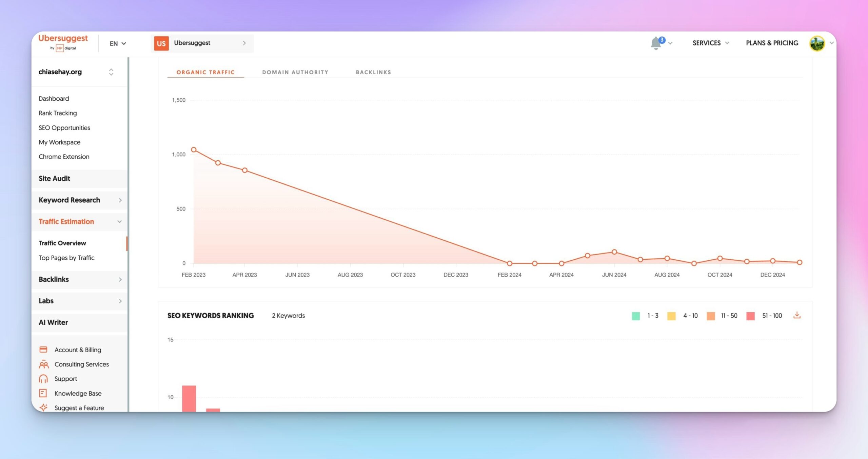Click the US country flag badge
This screenshot has height=459, width=868.
[161, 43]
